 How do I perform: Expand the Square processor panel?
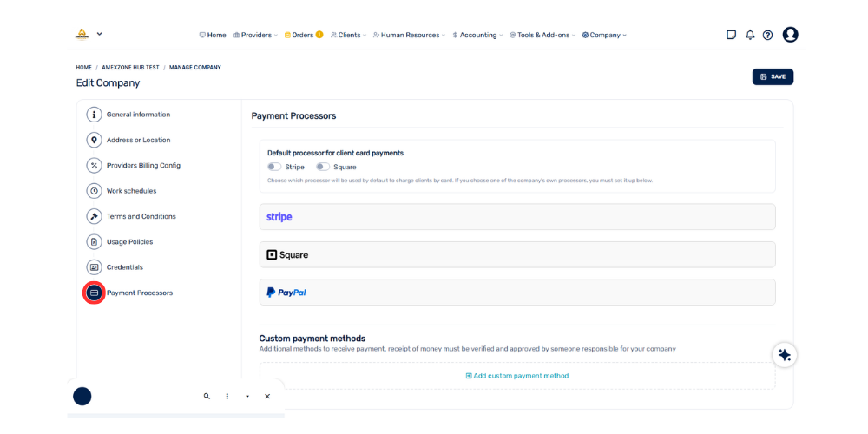tap(517, 254)
